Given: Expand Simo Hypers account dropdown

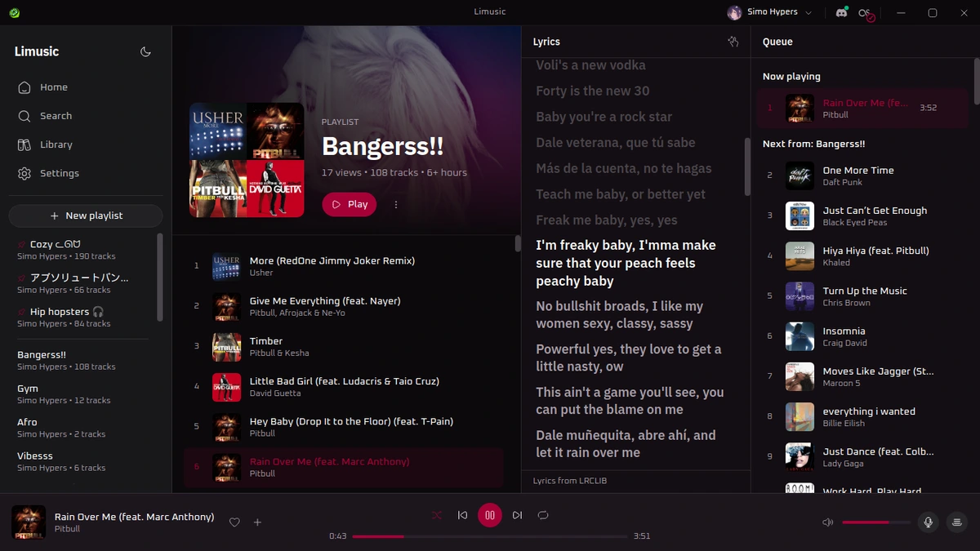Looking at the screenshot, I should click(x=770, y=12).
